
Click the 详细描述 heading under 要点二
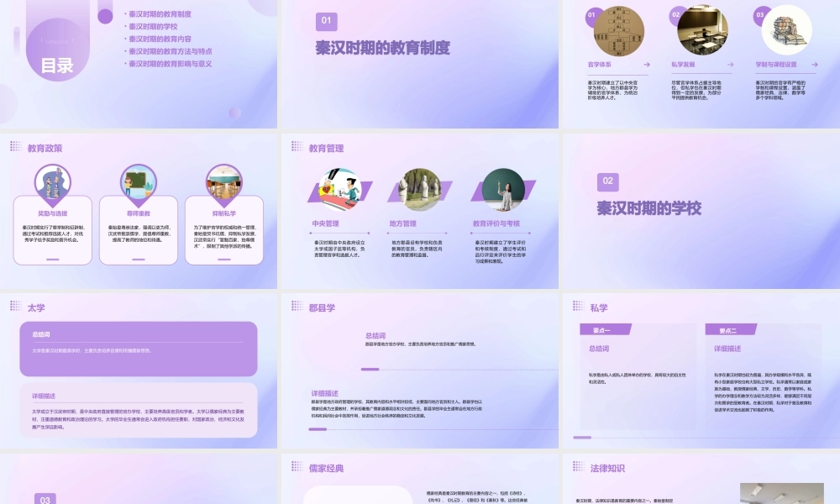click(x=727, y=349)
